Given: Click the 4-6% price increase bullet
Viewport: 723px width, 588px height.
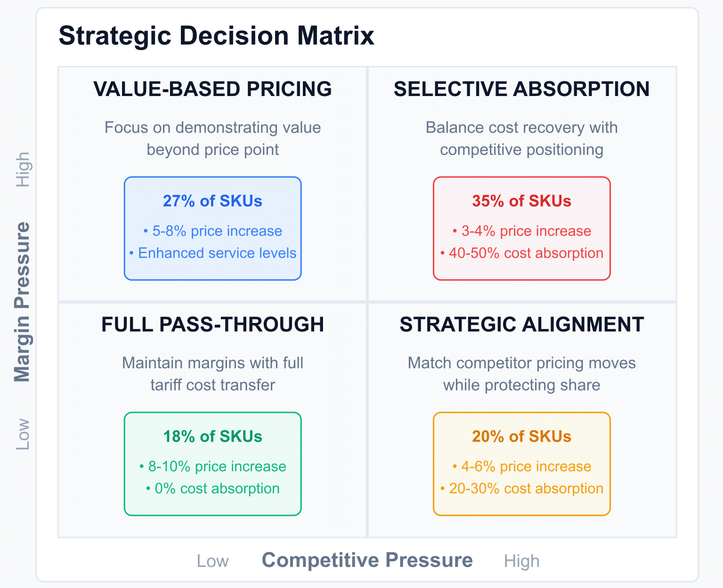Looking at the screenshot, I should [x=522, y=467].
